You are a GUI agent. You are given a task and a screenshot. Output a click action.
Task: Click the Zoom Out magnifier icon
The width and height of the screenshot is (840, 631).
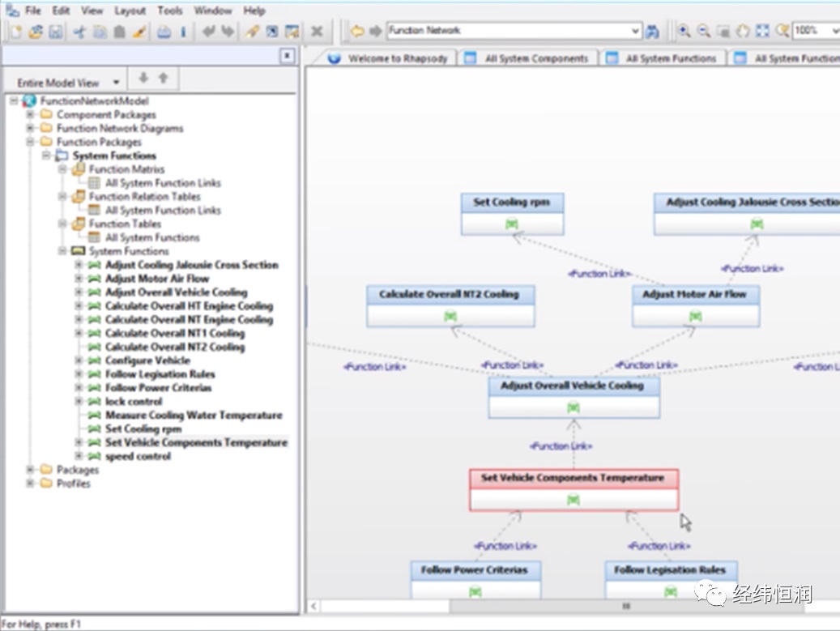point(703,31)
